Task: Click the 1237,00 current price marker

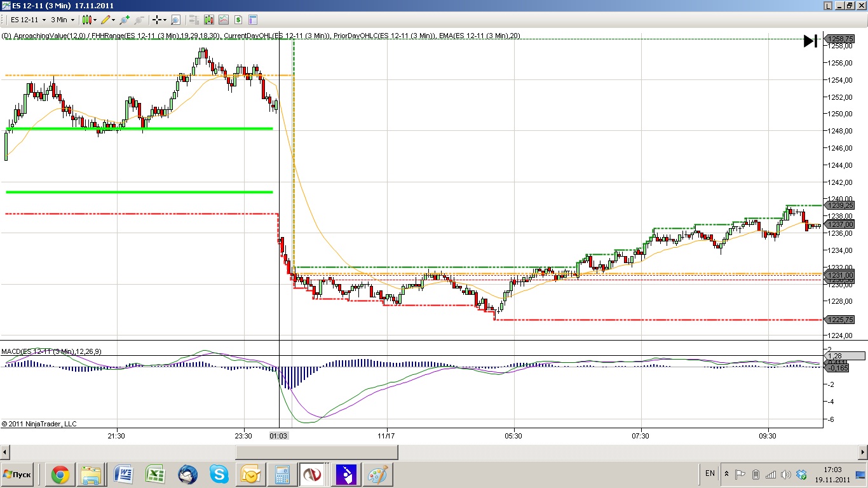Action: tap(839, 224)
